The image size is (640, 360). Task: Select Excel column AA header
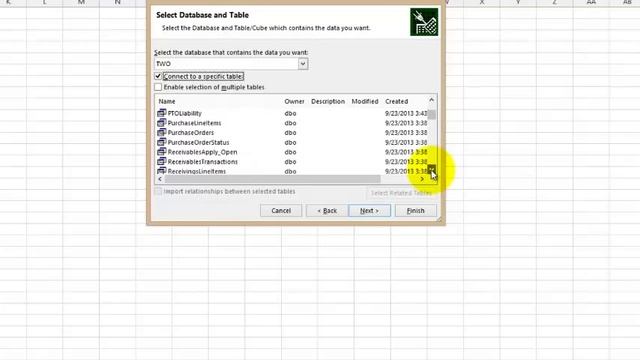(x=591, y=2)
